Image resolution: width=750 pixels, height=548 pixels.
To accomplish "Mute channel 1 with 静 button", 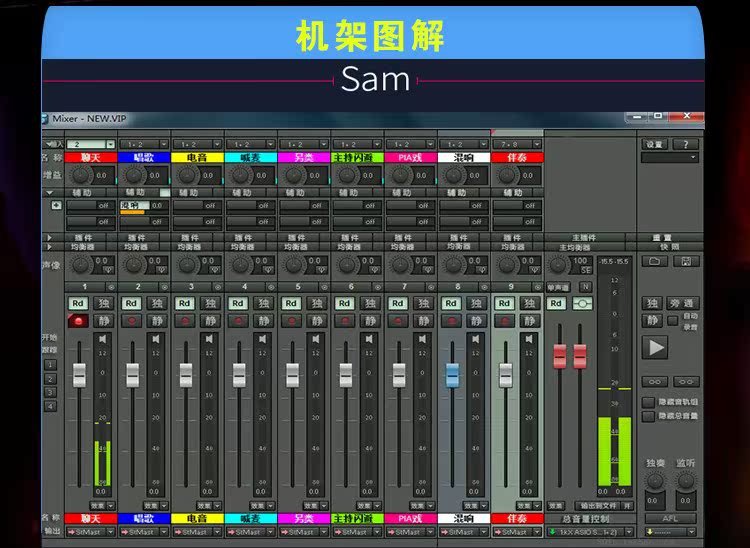I will [103, 321].
